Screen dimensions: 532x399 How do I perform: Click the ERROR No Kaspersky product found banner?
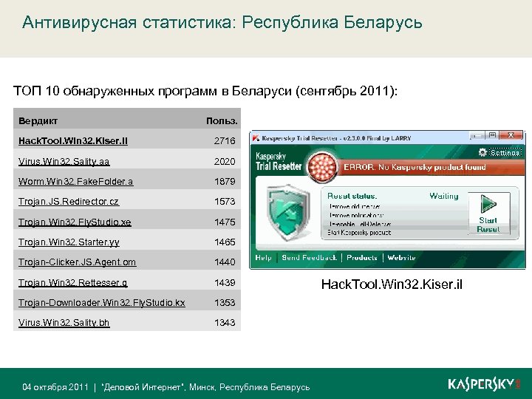(x=415, y=167)
